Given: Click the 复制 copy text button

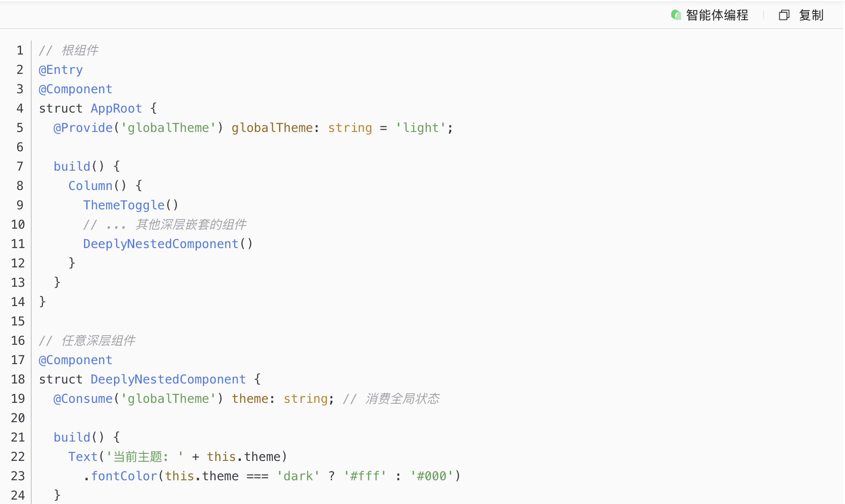Looking at the screenshot, I should click(x=811, y=15).
